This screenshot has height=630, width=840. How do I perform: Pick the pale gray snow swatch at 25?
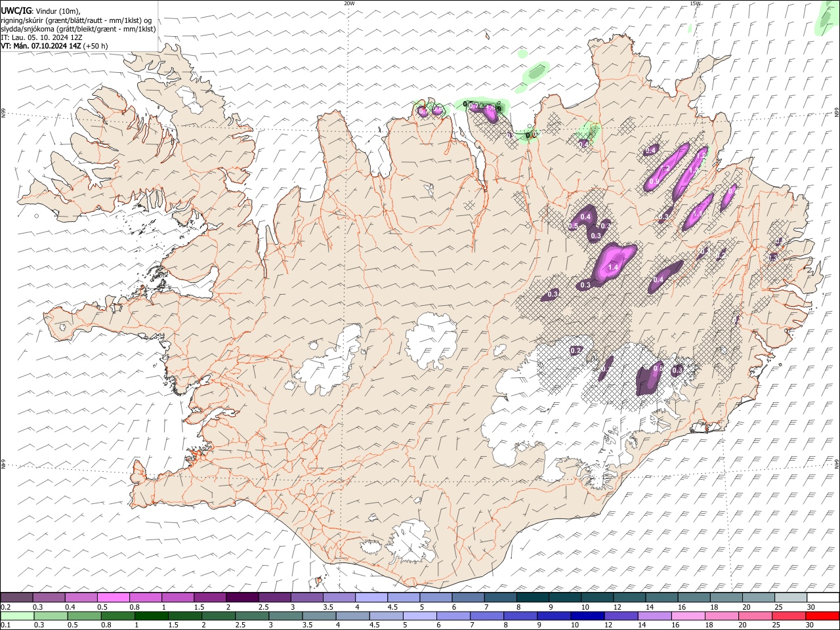coord(791,597)
